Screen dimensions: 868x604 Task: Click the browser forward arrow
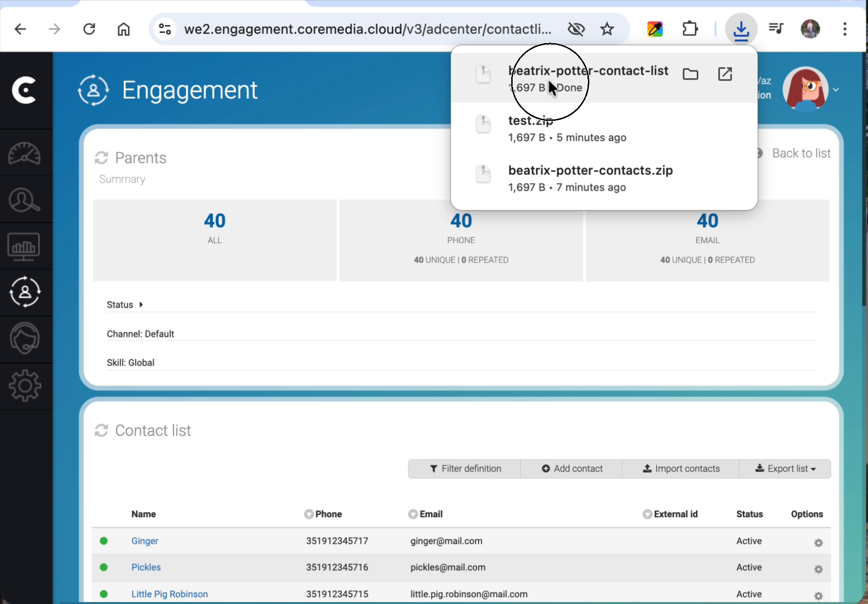tap(55, 29)
